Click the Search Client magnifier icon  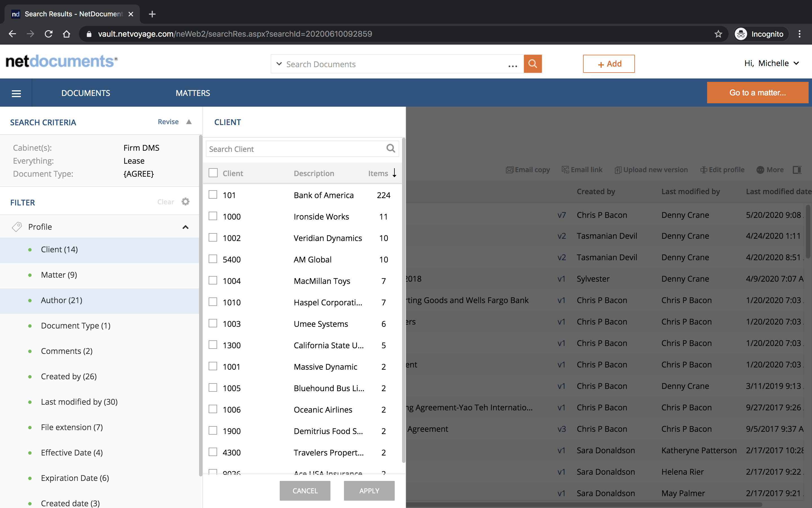pyautogui.click(x=390, y=148)
